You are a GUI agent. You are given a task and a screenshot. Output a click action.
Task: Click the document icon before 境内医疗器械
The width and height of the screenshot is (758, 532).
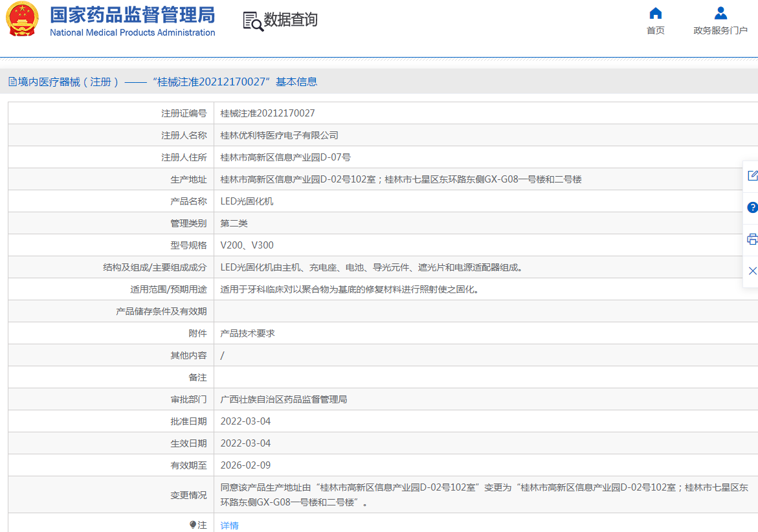[12, 82]
